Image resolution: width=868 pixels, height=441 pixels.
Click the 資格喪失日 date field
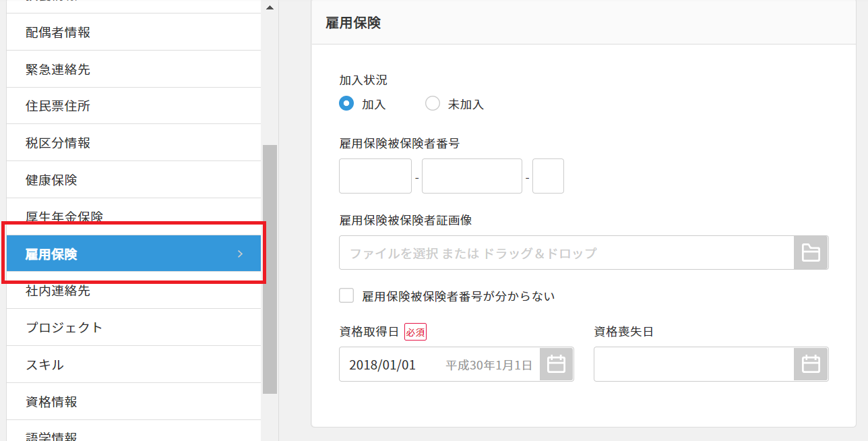tap(693, 364)
